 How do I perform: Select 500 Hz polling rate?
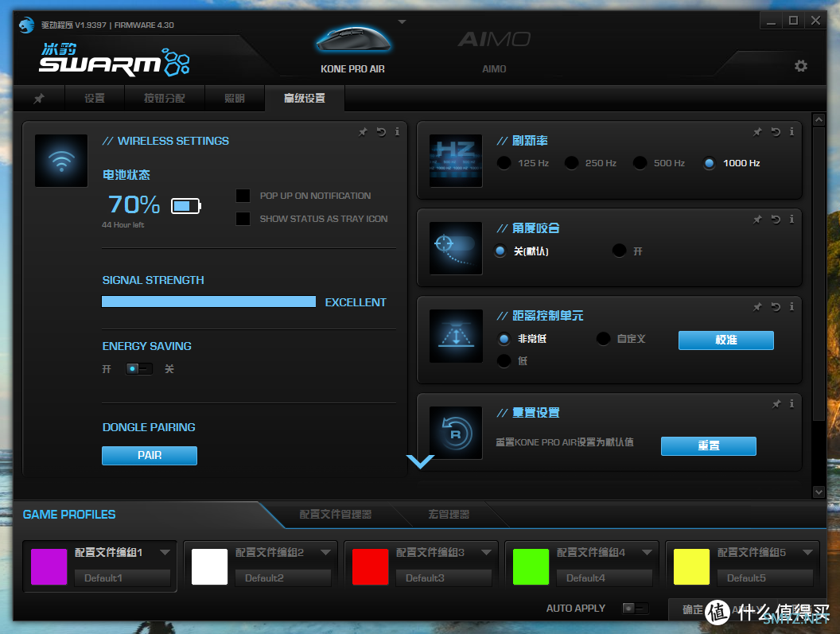tap(640, 163)
